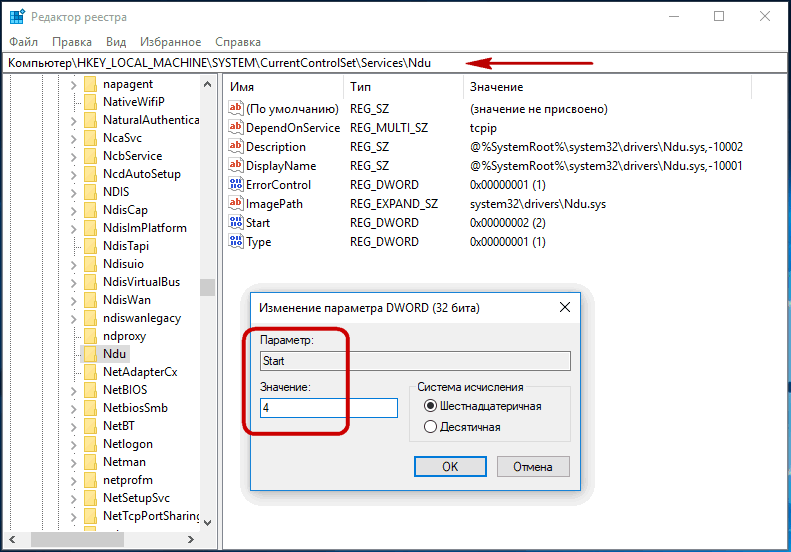The width and height of the screenshot is (791, 552).
Task: Click the tree scrollbar up arrow
Action: tap(207, 84)
